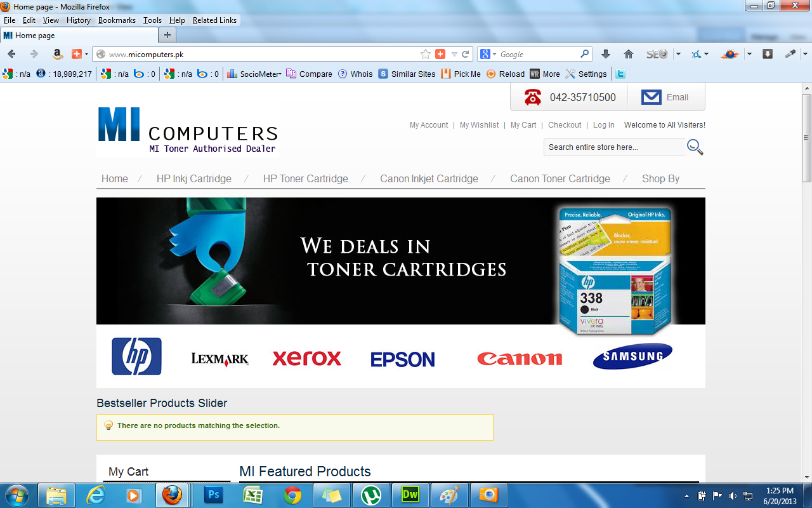Click the SEO toolbar icon
This screenshot has height=508, width=812.
coord(657,54)
